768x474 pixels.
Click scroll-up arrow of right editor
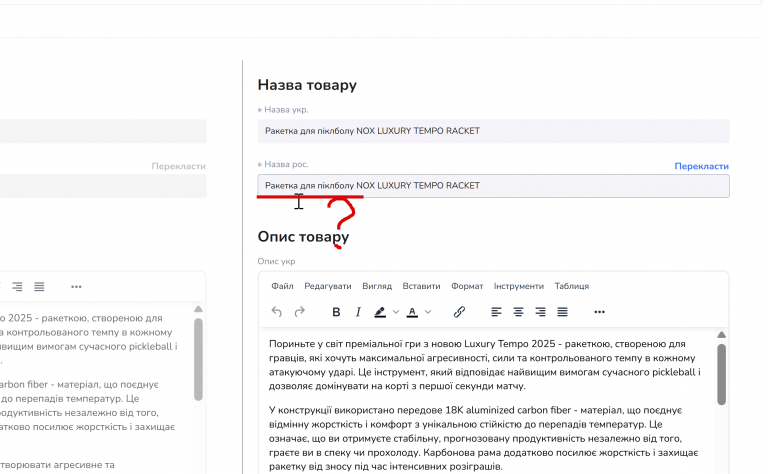tap(721, 335)
